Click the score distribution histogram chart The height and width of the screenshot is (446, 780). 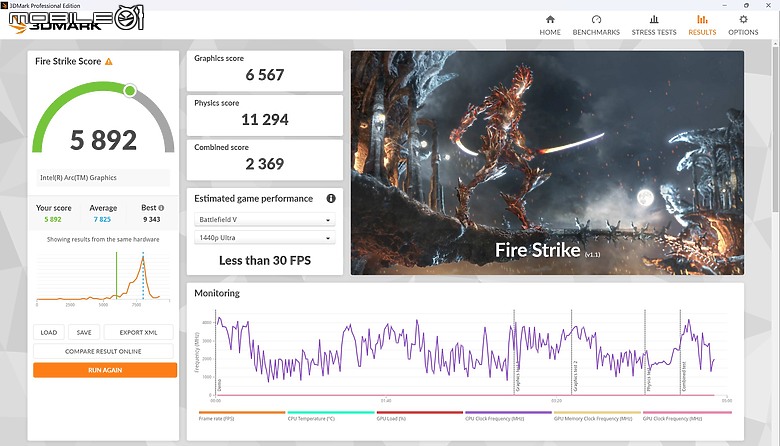(103, 278)
